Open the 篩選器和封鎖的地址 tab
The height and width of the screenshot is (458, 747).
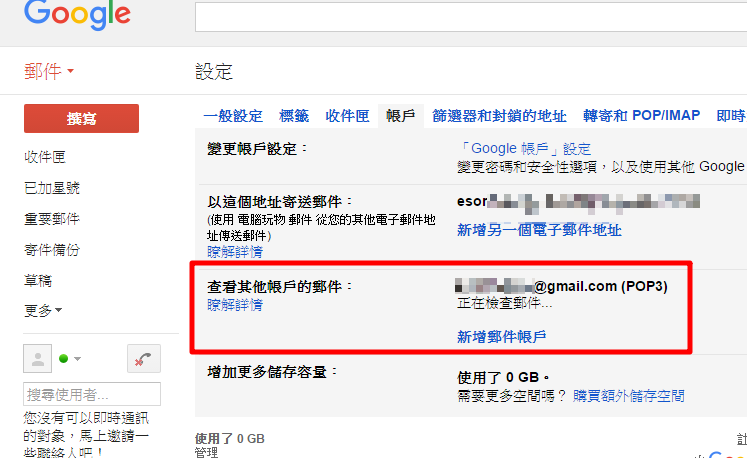499,116
